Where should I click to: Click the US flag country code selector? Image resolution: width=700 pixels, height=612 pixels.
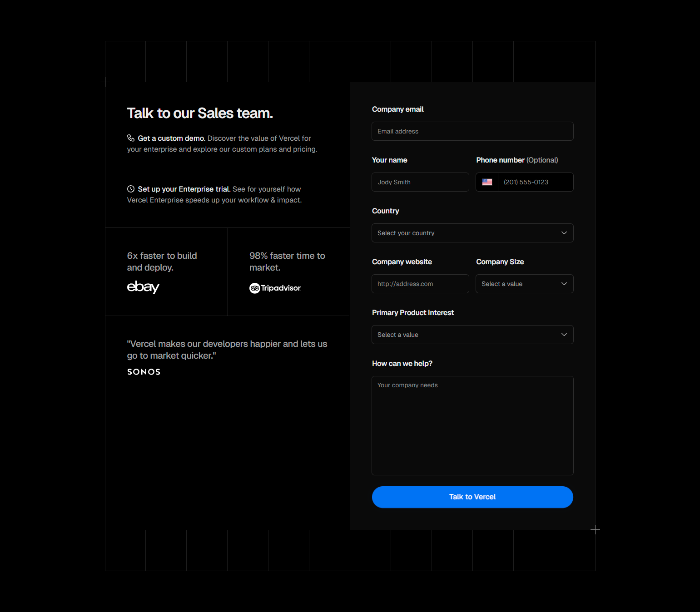[x=487, y=182]
